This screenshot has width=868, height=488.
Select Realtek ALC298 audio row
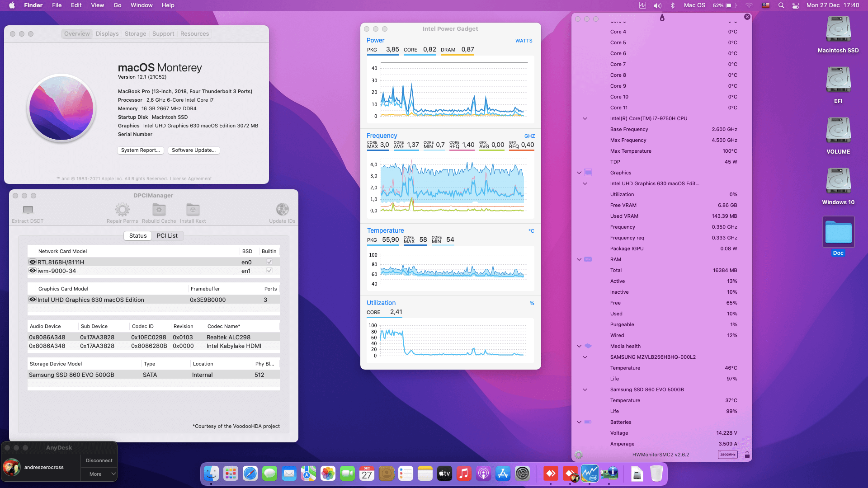[154, 337]
